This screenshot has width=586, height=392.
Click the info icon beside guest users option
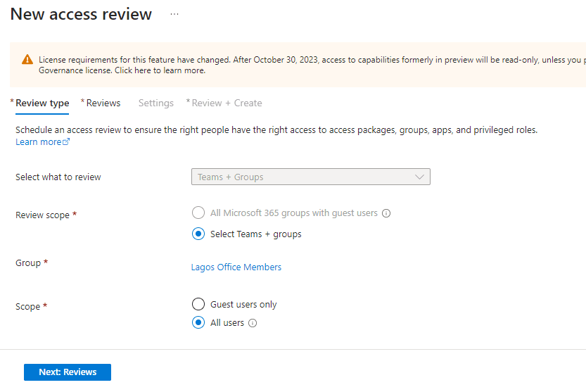386,213
